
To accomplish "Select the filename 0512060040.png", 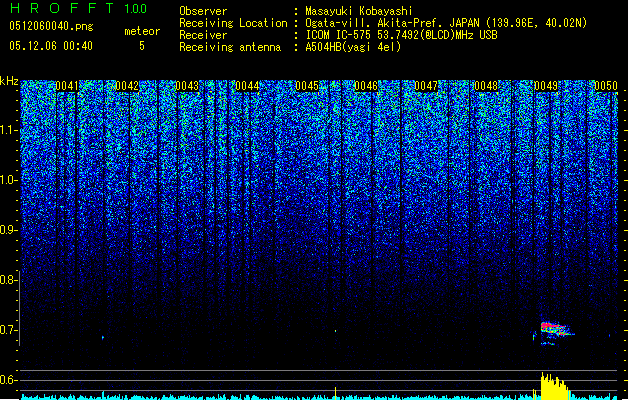I will tap(51, 26).
